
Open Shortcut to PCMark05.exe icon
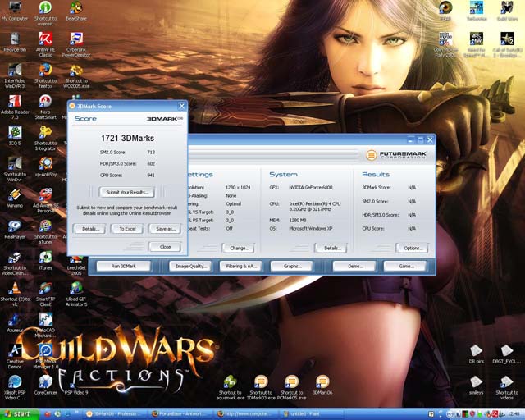point(292,387)
